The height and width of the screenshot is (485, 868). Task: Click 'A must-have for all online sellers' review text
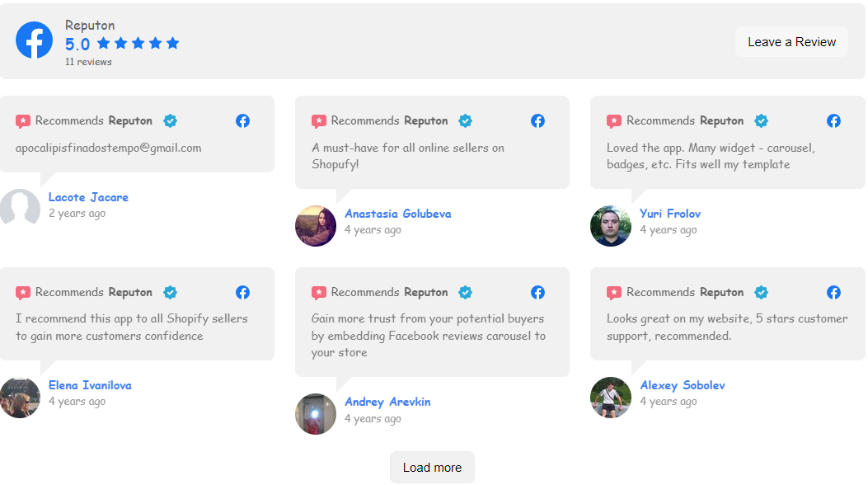(x=408, y=156)
